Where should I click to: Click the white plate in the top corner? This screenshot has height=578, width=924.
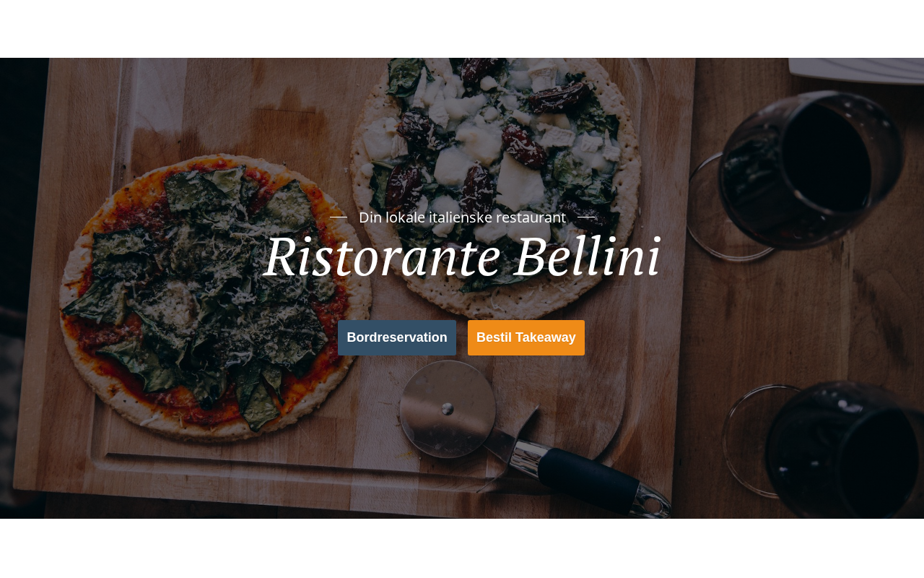click(x=856, y=69)
